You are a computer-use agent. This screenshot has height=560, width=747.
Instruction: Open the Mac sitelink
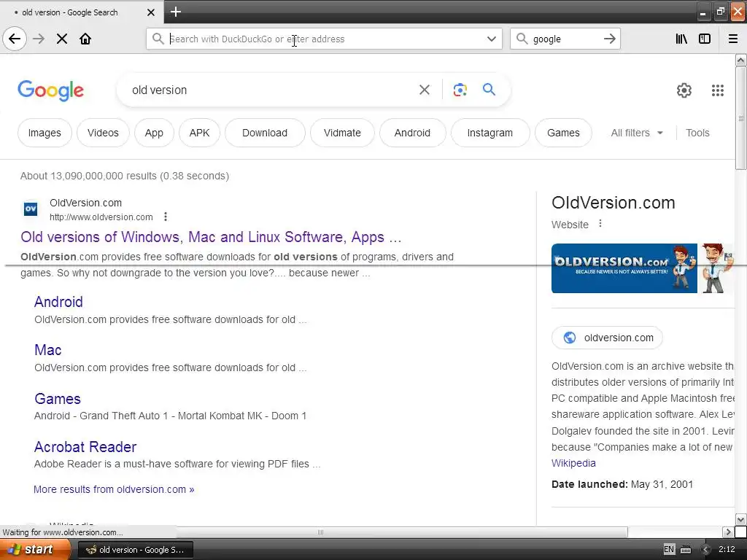click(48, 350)
